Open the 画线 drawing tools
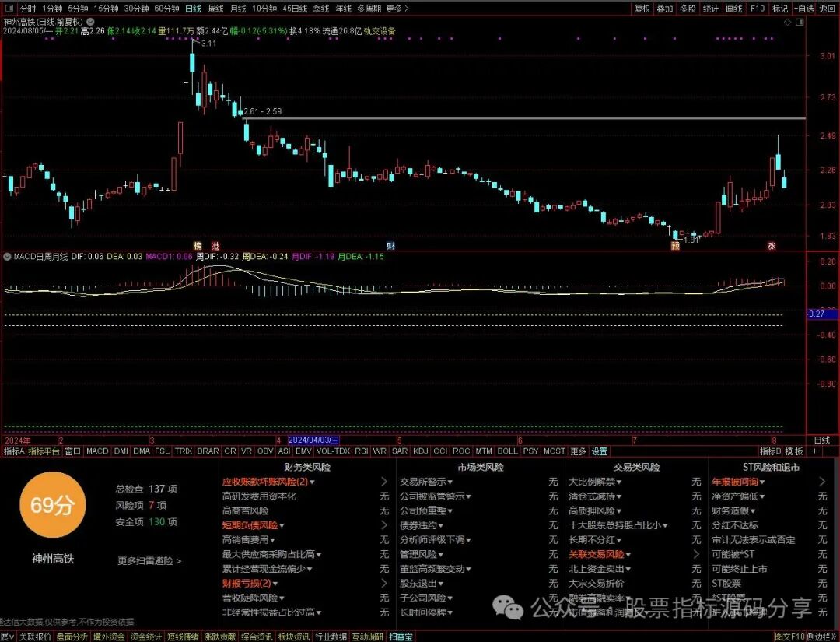The height and width of the screenshot is (642, 840). click(x=734, y=9)
